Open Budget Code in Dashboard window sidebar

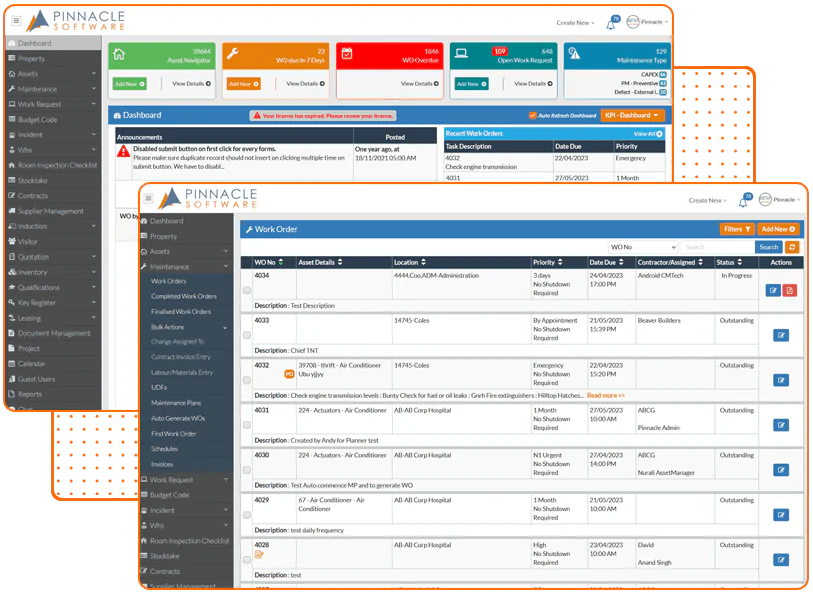37,119
